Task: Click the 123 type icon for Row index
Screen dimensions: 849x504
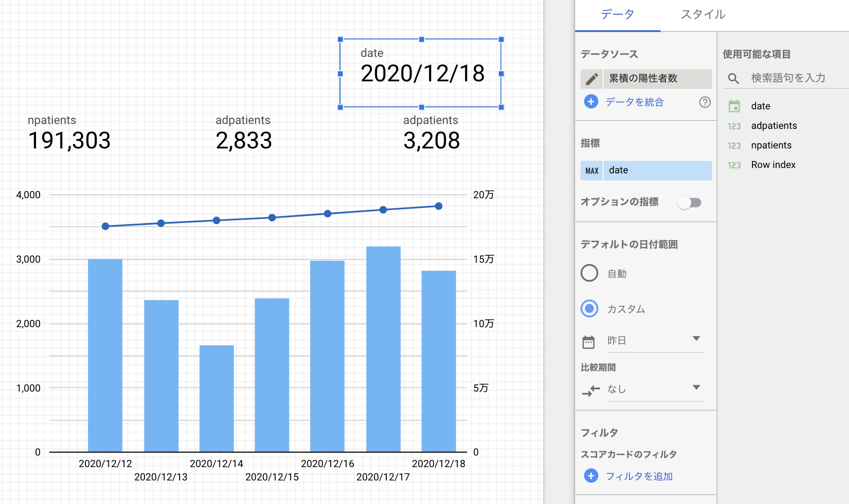Action: (734, 165)
